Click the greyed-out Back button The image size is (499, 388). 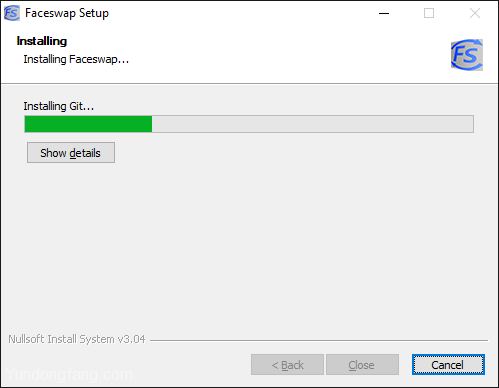click(x=287, y=365)
